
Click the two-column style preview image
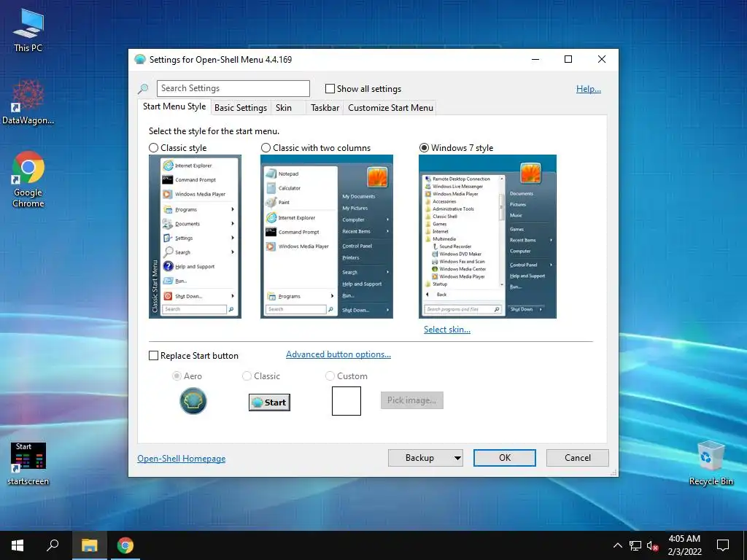coord(327,236)
